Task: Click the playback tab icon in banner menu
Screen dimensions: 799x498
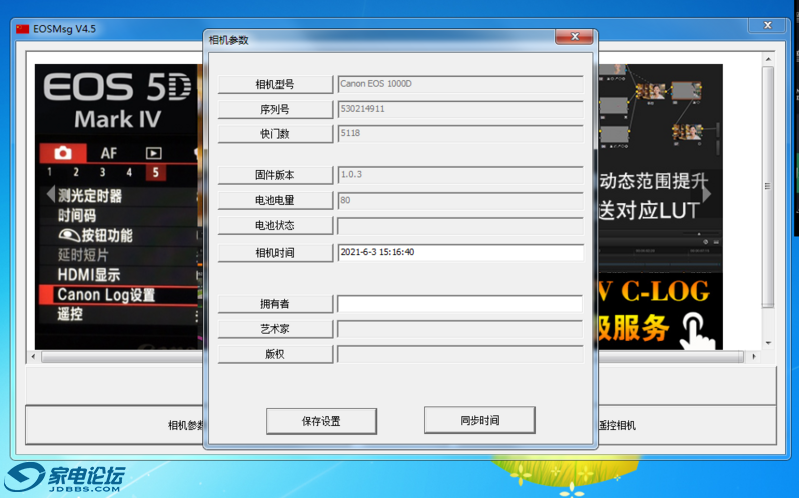Action: (153, 153)
